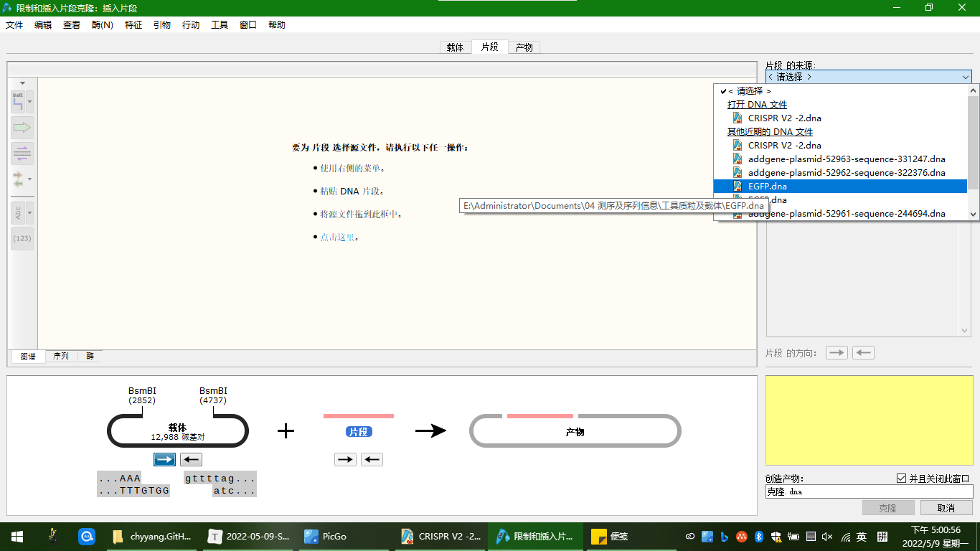This screenshot has width=980, height=551.
Task: Open 便笺 sticky notes from taskbar
Action: coord(632,537)
